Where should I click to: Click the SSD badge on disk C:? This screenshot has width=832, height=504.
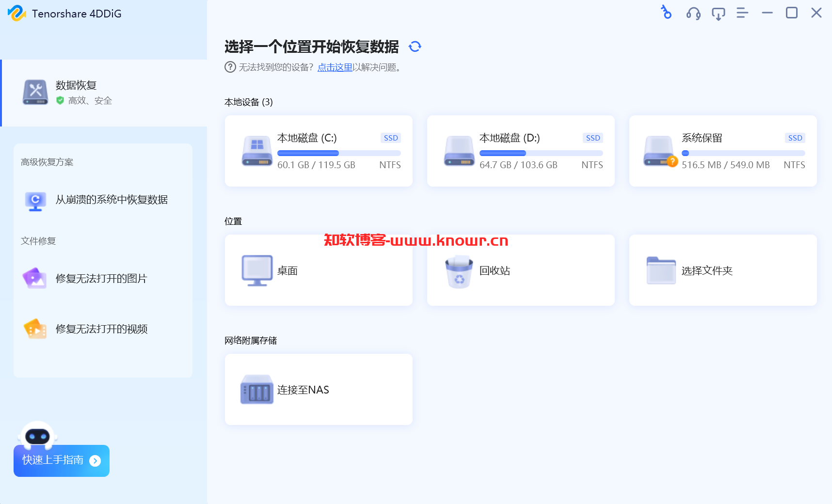click(x=391, y=138)
